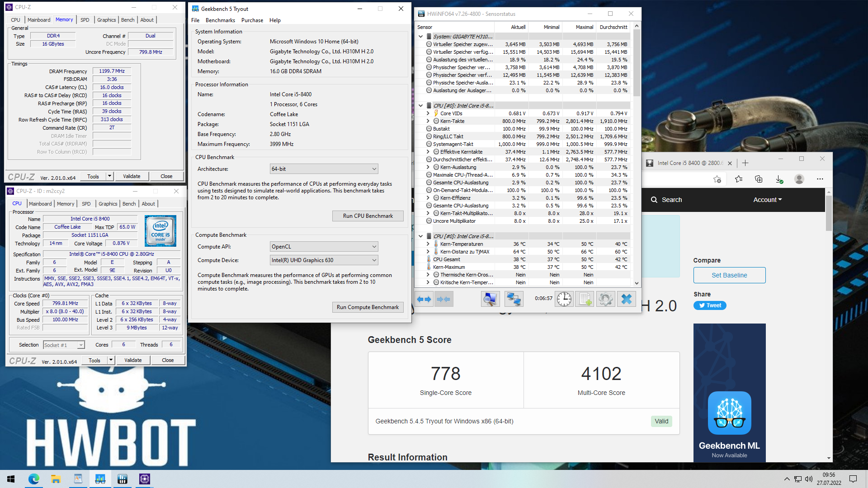Viewport: 868px width, 488px height.
Task: Open a new browser tab with plus icon
Action: (745, 163)
